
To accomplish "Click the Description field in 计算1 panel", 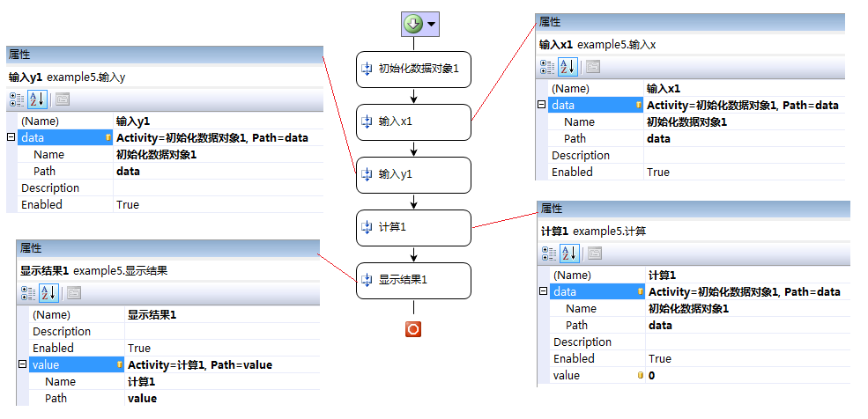I will point(748,342).
